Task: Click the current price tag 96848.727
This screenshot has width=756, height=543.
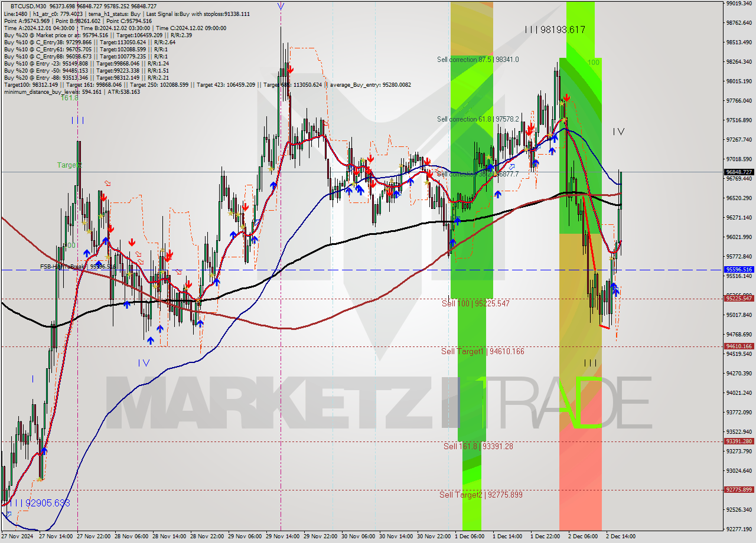Action: click(739, 172)
